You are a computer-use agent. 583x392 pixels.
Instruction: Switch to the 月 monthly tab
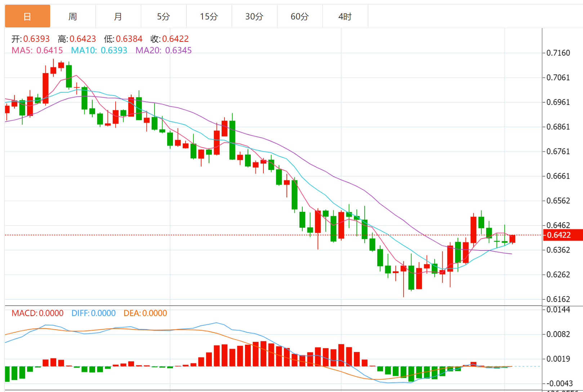(x=118, y=16)
